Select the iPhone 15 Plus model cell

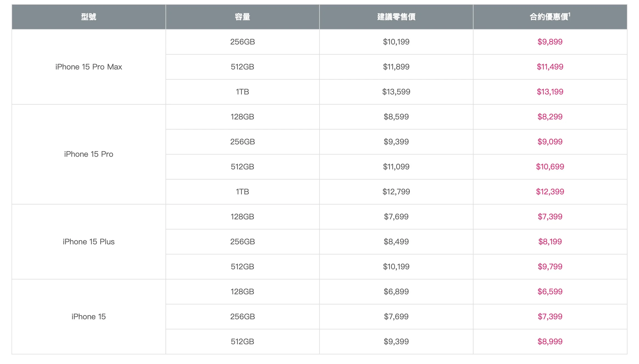pos(89,242)
